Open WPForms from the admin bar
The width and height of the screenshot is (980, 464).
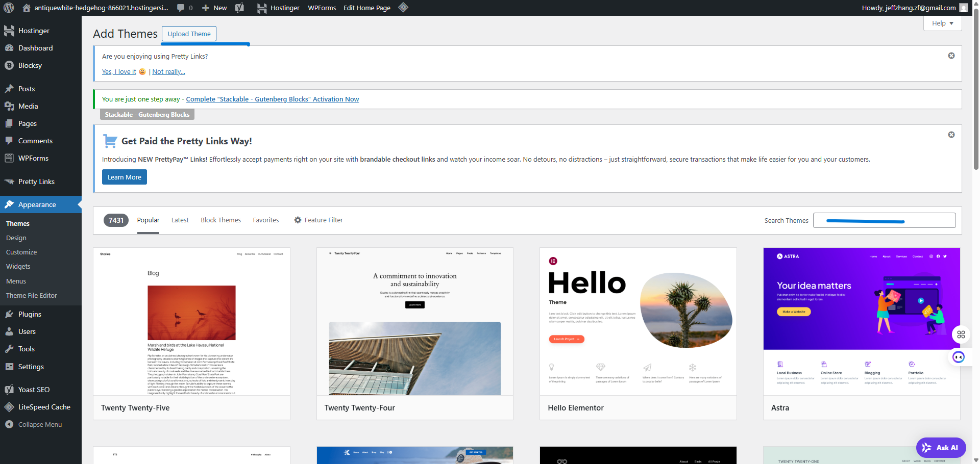click(x=322, y=8)
